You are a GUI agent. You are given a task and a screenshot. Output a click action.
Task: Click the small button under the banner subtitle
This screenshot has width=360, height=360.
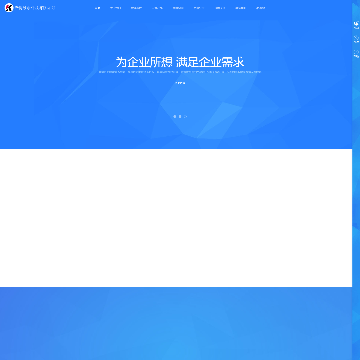click(180, 83)
